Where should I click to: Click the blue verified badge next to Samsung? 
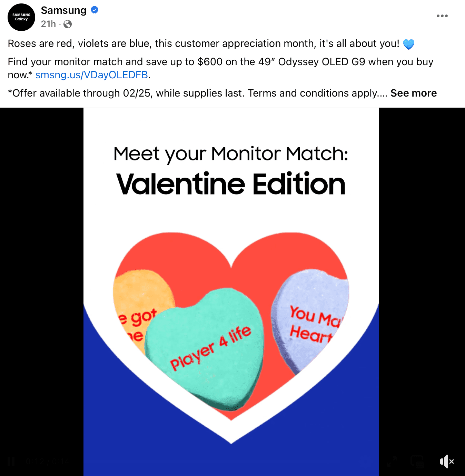tap(93, 10)
